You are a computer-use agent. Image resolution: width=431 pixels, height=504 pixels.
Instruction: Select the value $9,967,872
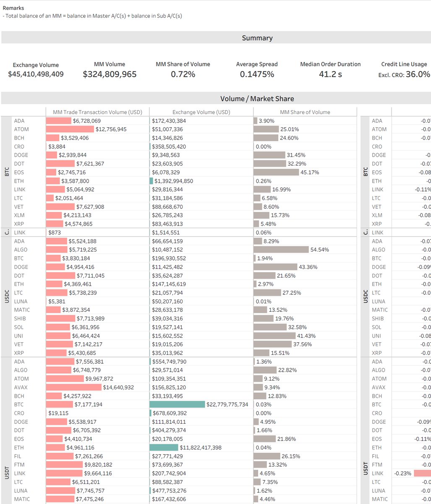pos(99,379)
